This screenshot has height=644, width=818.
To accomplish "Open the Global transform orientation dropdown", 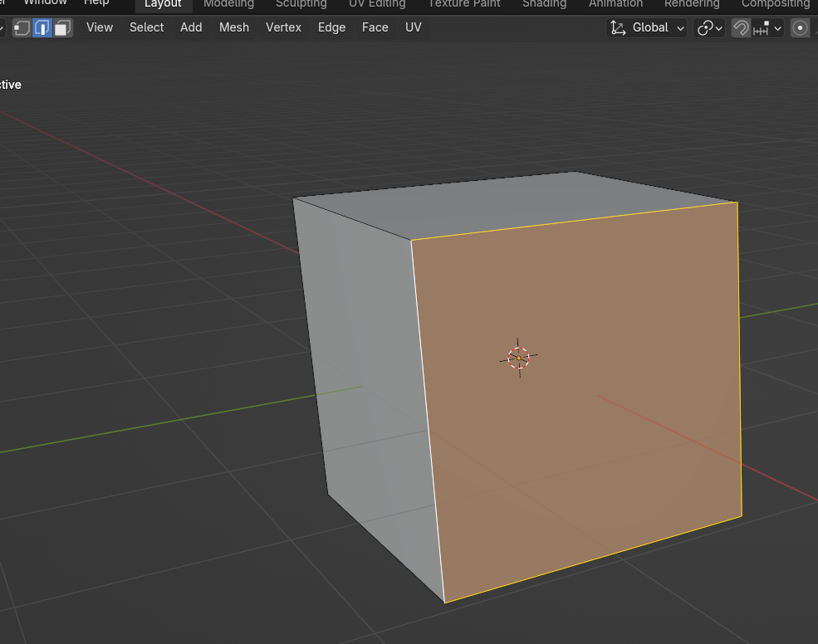I will [648, 27].
